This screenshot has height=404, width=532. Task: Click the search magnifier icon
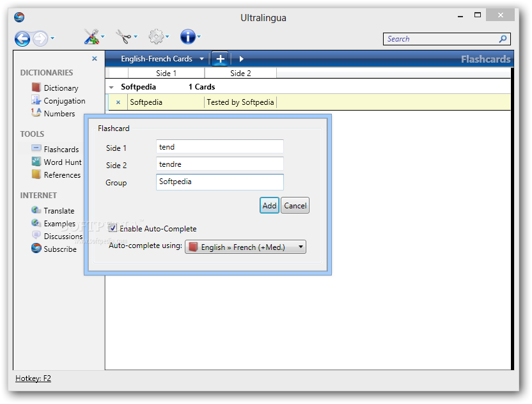503,39
